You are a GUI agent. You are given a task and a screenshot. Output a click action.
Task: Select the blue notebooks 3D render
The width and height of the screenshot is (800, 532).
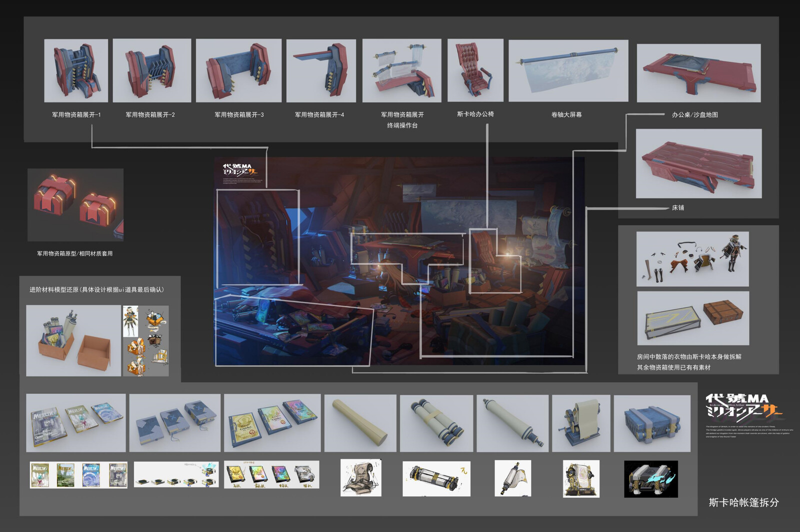pos(175,423)
